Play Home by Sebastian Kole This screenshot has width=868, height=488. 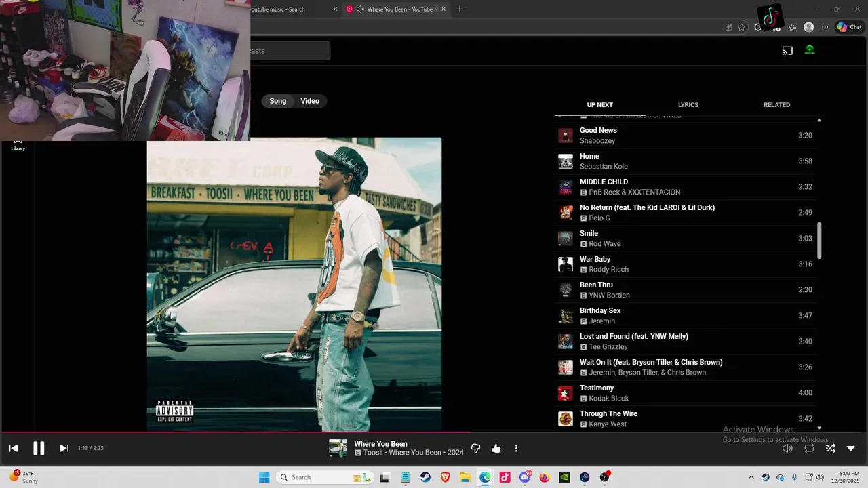[x=686, y=161]
